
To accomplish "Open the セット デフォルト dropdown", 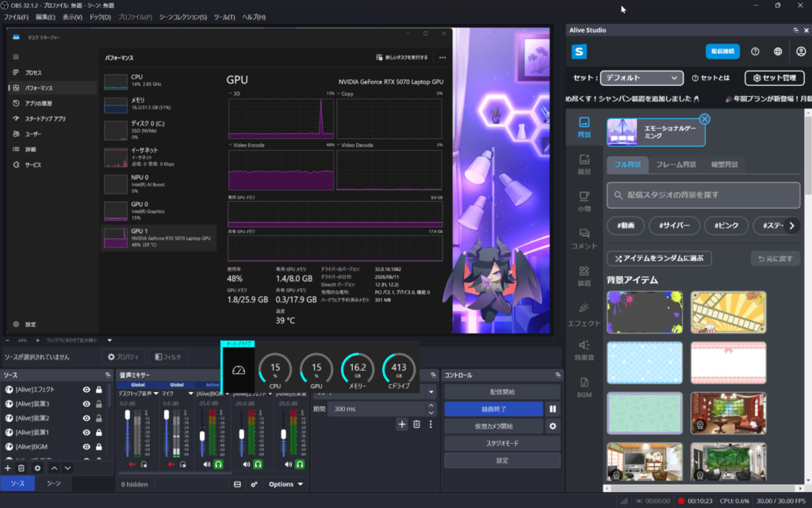I will [x=642, y=78].
